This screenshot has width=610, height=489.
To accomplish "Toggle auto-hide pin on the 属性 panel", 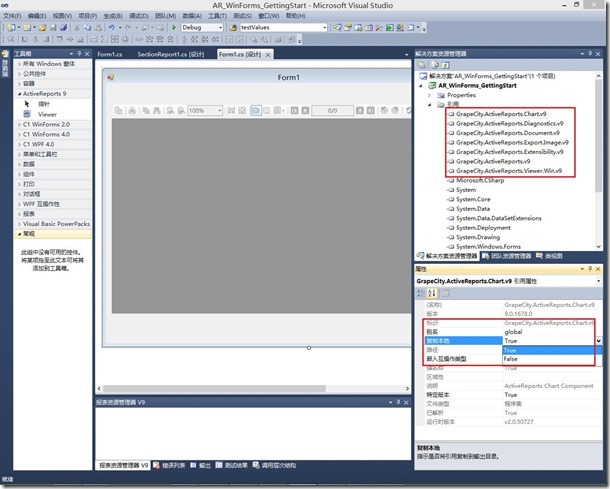I will (590, 269).
